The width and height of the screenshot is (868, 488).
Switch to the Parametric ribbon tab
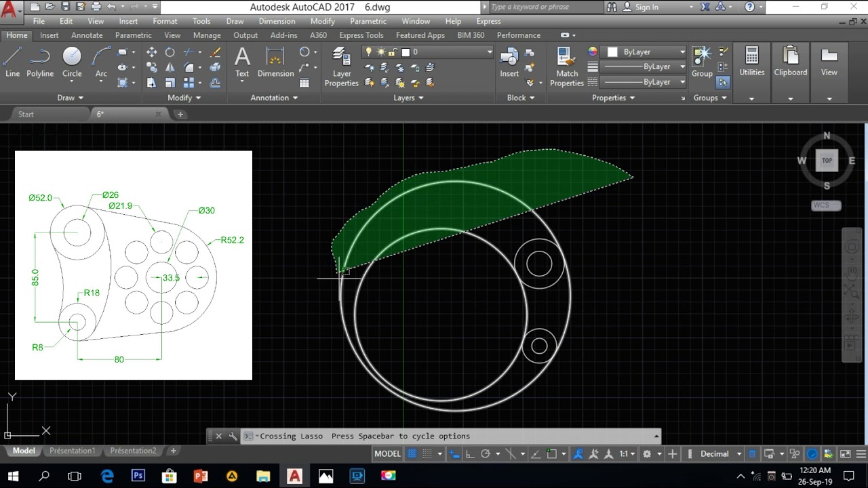tap(134, 35)
